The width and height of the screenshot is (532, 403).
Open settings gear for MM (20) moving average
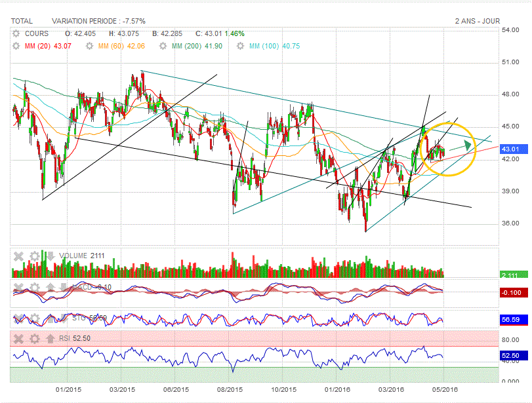coord(16,46)
